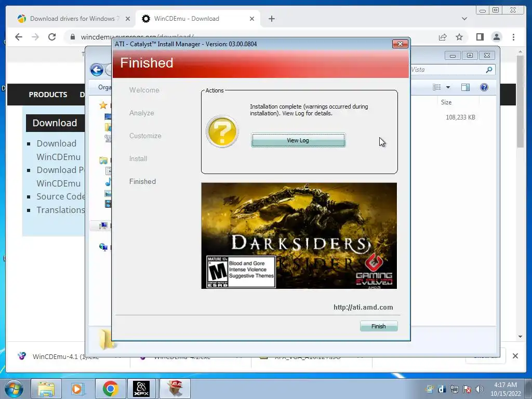Open a new Chrome tab

pos(271,19)
